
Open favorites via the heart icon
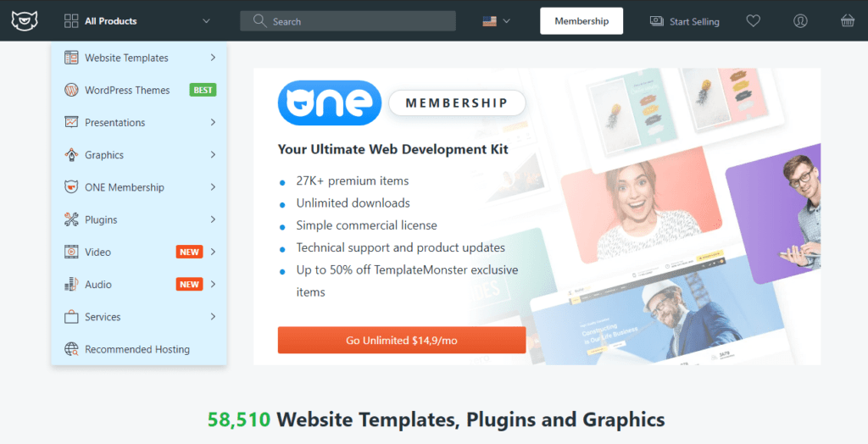point(753,21)
